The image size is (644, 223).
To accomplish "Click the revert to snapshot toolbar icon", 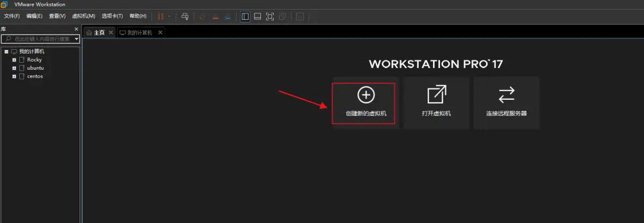I will 215,16.
